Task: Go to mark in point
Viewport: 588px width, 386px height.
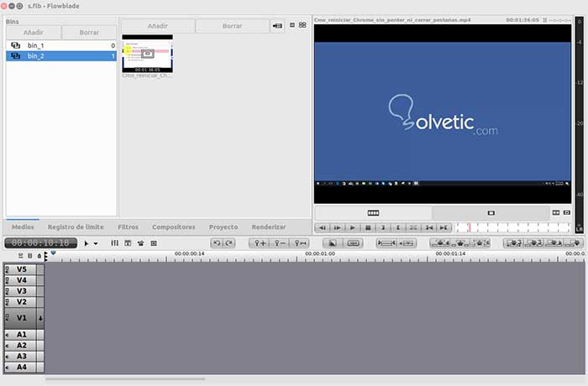Action: click(x=428, y=227)
